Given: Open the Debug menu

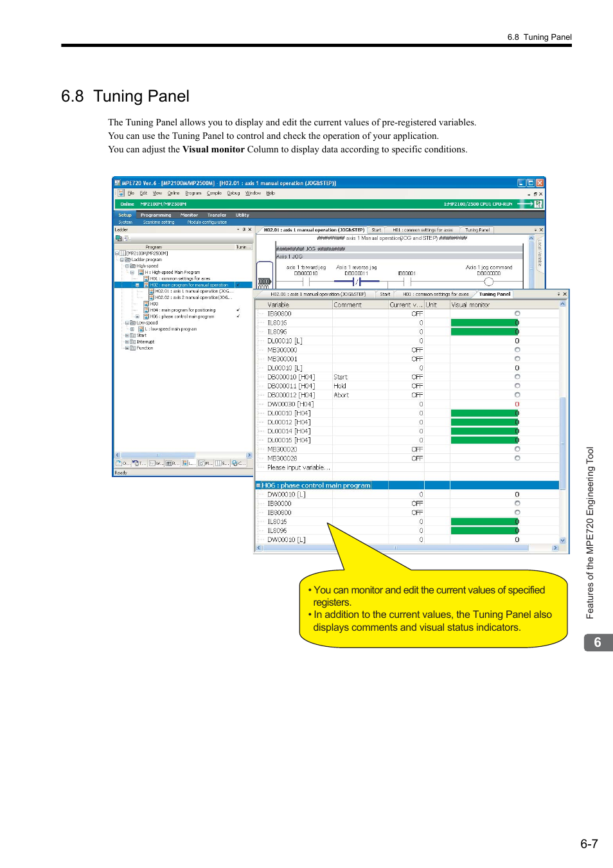Looking at the screenshot, I should coord(233,193).
